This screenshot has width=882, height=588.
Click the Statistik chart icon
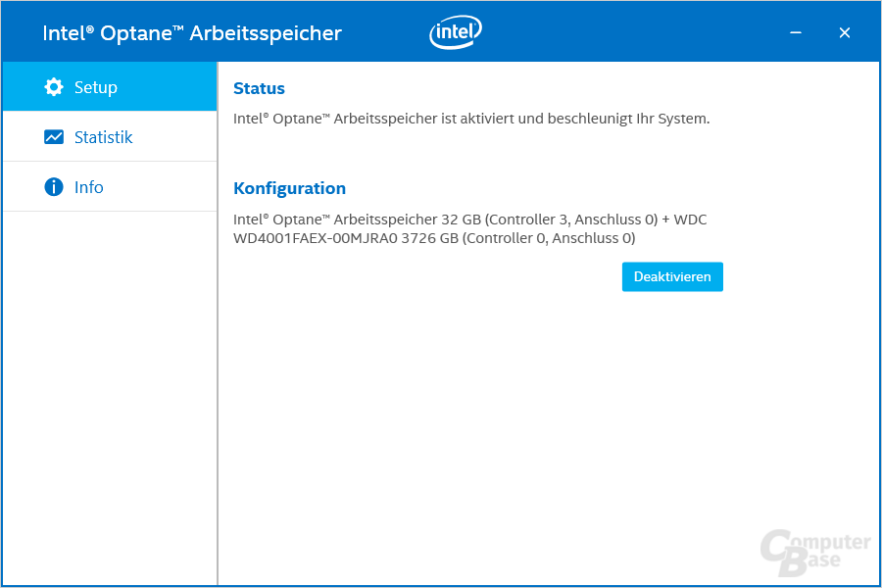click(x=54, y=137)
